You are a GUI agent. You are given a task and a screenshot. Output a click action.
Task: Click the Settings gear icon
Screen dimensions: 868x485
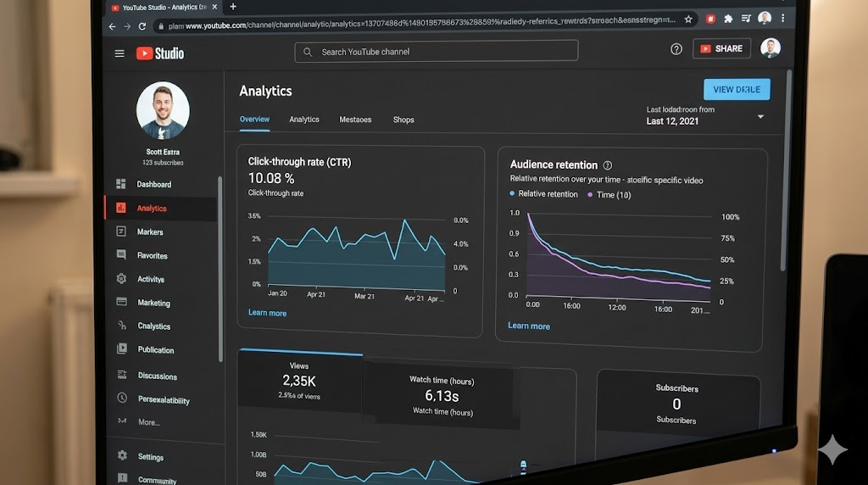click(122, 455)
